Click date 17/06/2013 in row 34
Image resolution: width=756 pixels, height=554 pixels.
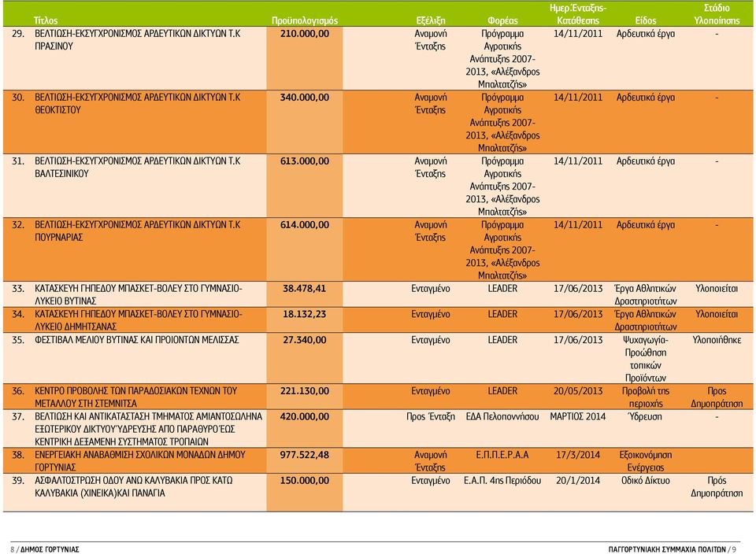click(x=577, y=314)
